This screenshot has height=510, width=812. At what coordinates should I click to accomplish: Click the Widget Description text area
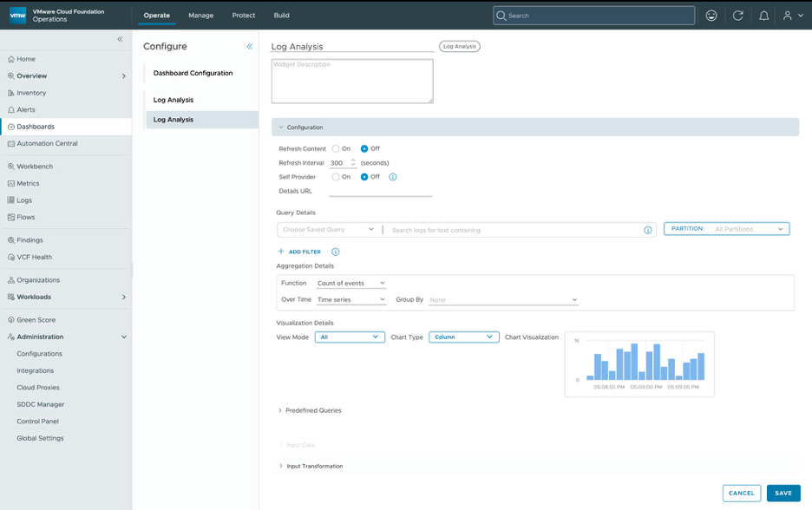(352, 82)
